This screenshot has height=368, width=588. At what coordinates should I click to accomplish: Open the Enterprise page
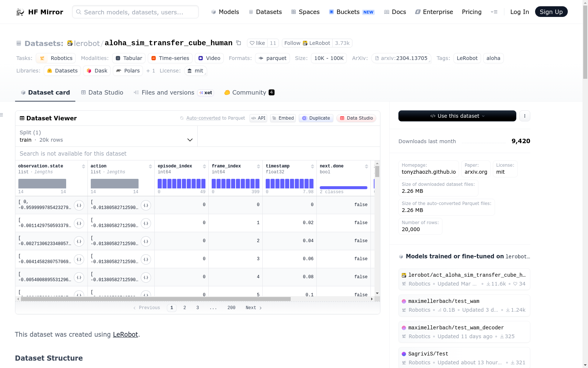(x=434, y=12)
